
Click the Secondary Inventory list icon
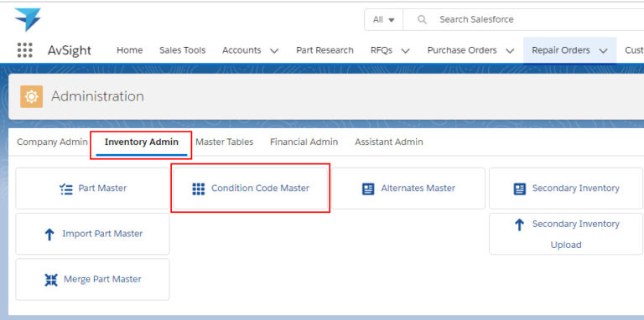click(x=520, y=188)
